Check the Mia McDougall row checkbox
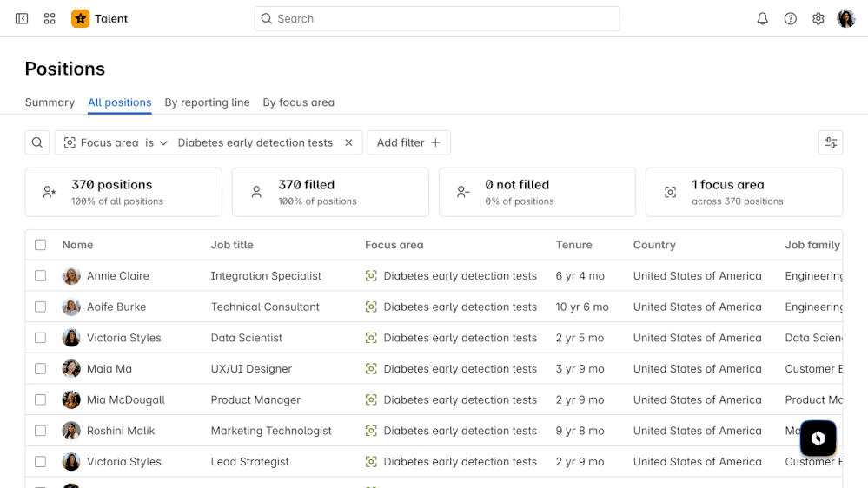This screenshot has height=488, width=868. 41,399
